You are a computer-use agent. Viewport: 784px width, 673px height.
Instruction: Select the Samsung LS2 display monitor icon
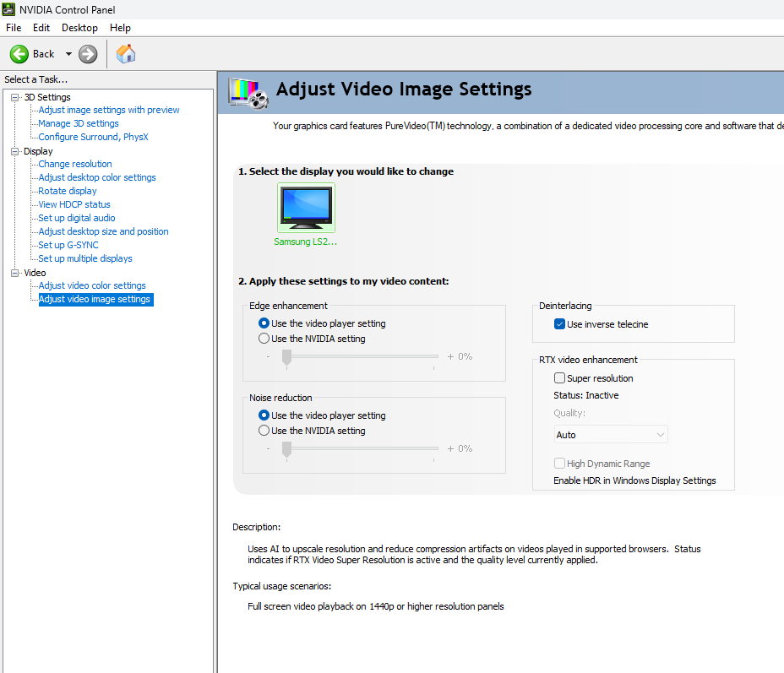coord(306,208)
